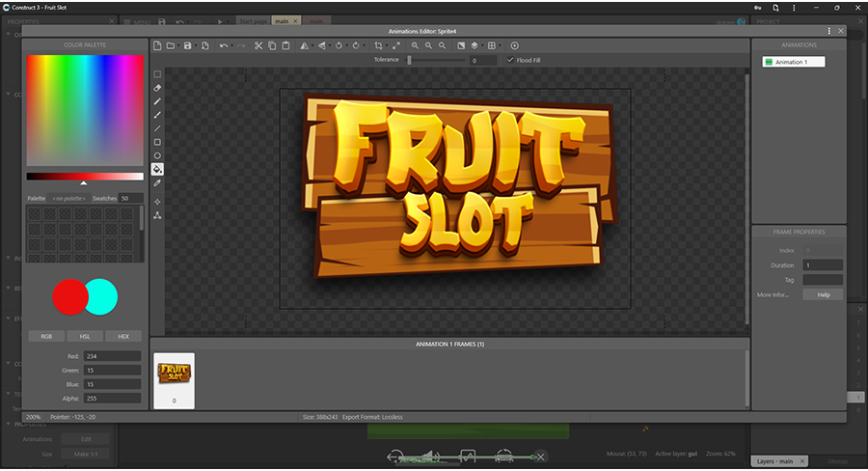Expand the Mirror icon dropdown arrow
This screenshot has width=868, height=471.
[312, 45]
